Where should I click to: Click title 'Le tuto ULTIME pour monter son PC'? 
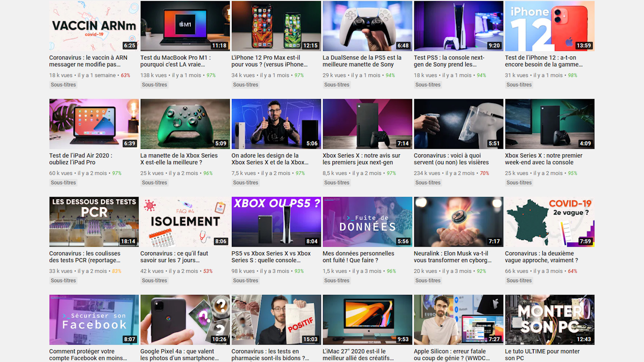tap(542, 355)
